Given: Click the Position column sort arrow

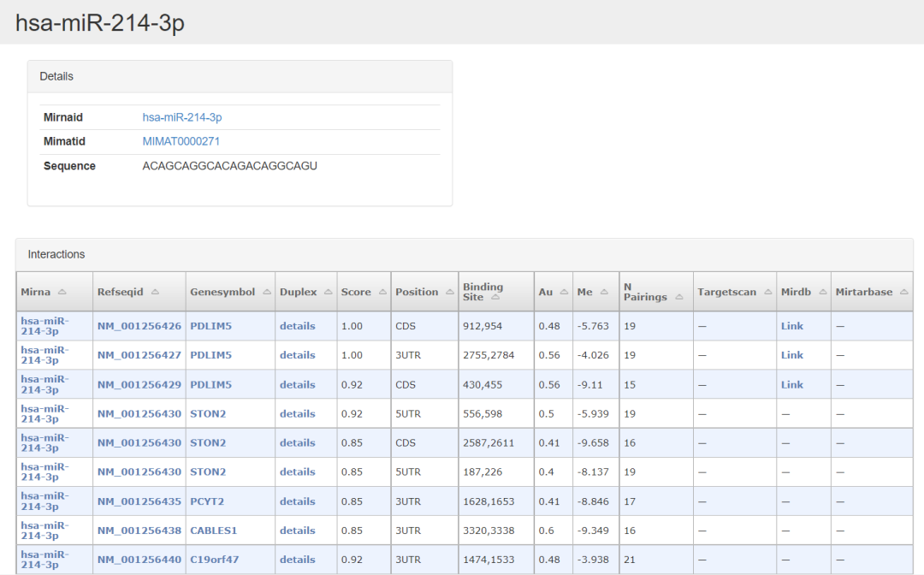Looking at the screenshot, I should (x=449, y=293).
